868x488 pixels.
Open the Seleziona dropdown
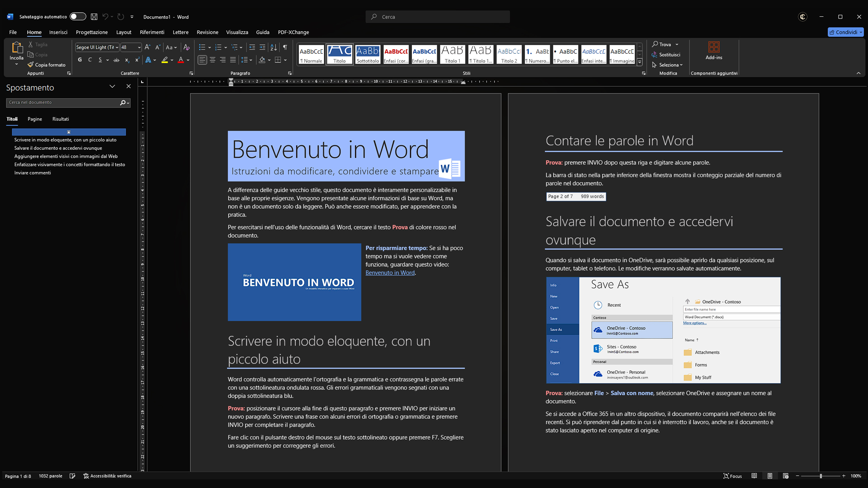667,65
